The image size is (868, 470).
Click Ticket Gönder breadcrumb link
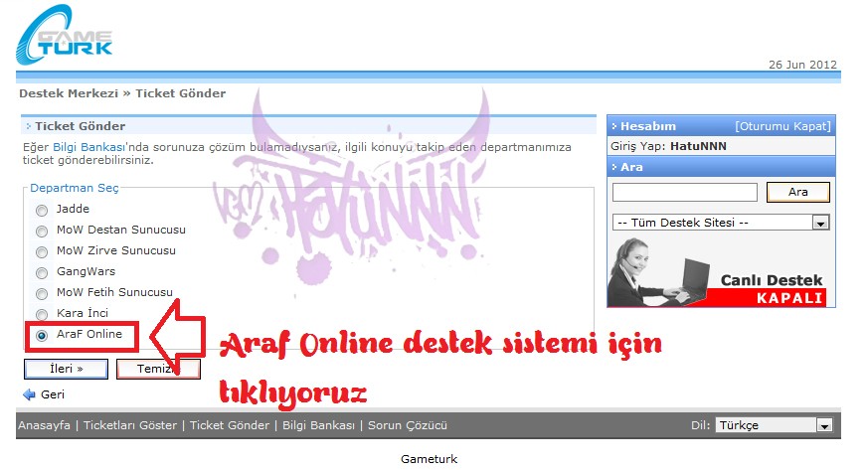pos(181,93)
